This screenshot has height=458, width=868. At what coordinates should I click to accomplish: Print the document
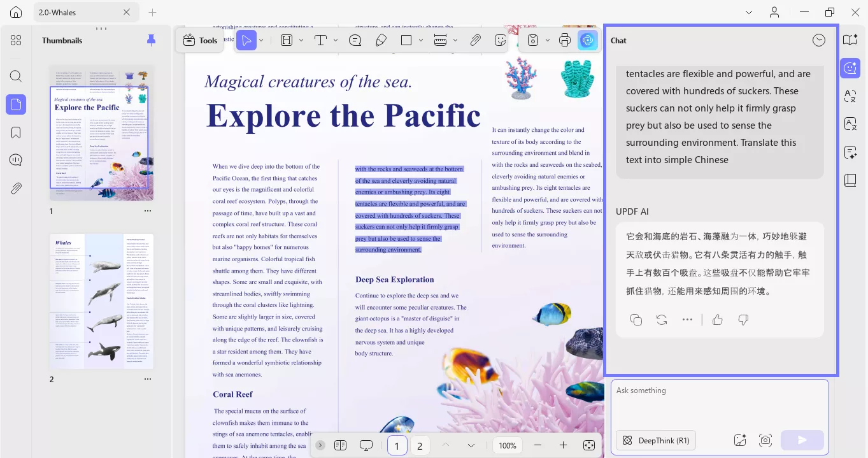coord(564,40)
